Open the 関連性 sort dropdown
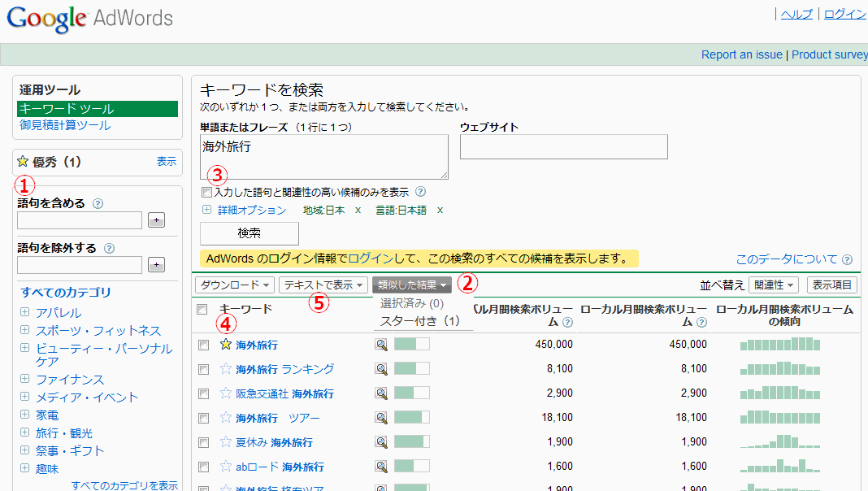 click(775, 285)
